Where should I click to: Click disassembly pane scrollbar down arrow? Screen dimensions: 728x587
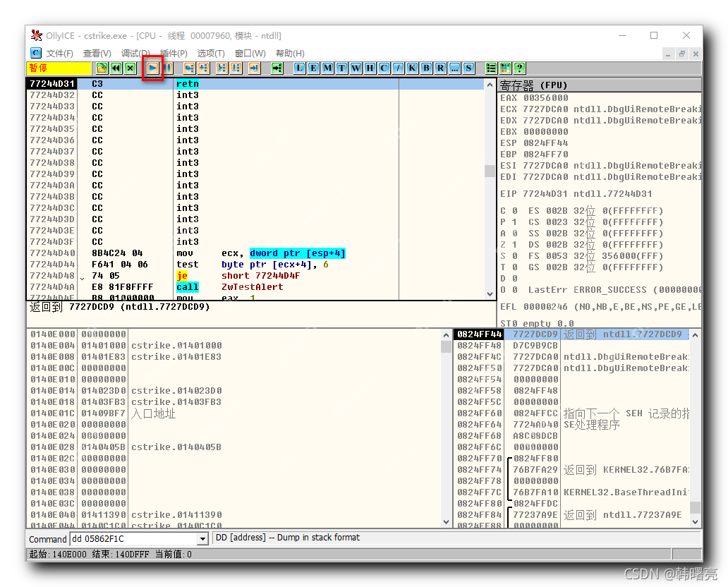[490, 293]
